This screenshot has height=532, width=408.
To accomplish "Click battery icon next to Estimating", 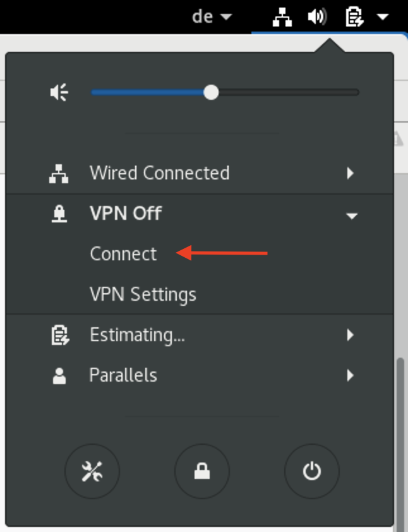I will (x=60, y=336).
